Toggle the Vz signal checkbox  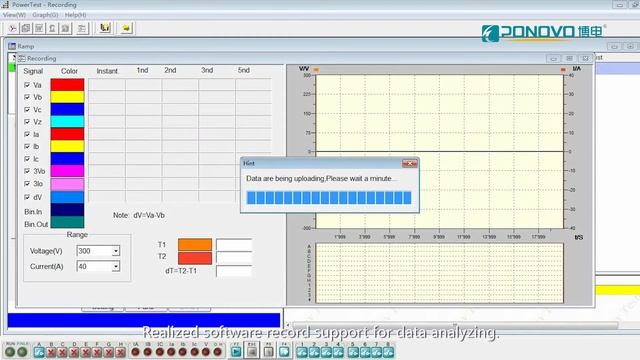coord(27,122)
